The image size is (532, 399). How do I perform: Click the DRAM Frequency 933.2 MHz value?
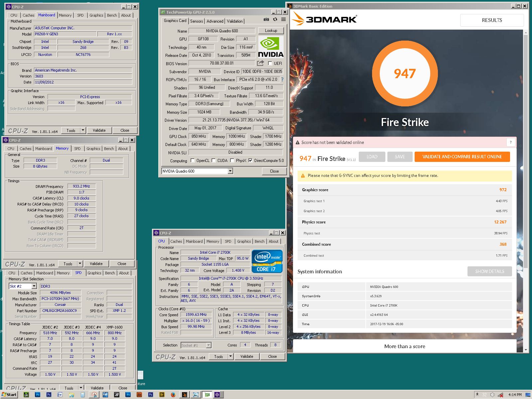81,186
